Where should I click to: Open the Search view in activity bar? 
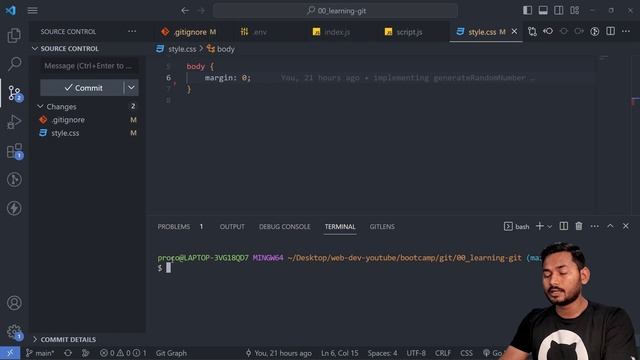click(14, 64)
